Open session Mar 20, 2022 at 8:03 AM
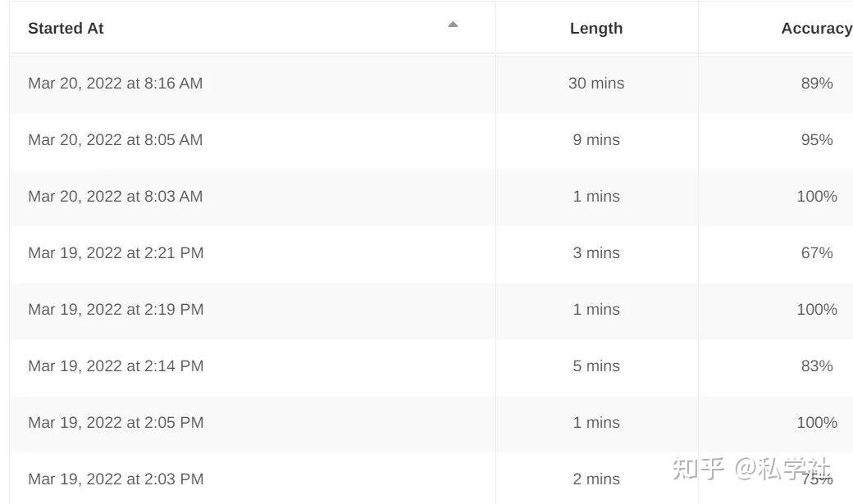This screenshot has width=853, height=504. tap(115, 196)
